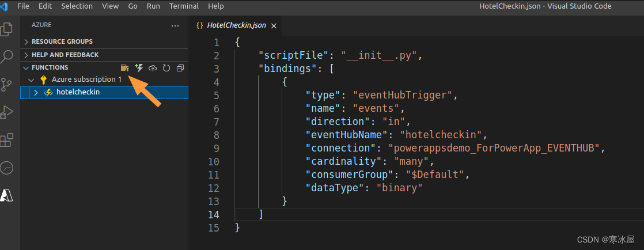Select the HotelCheckin.json editor tab
This screenshot has height=250, width=644.
(x=236, y=25)
